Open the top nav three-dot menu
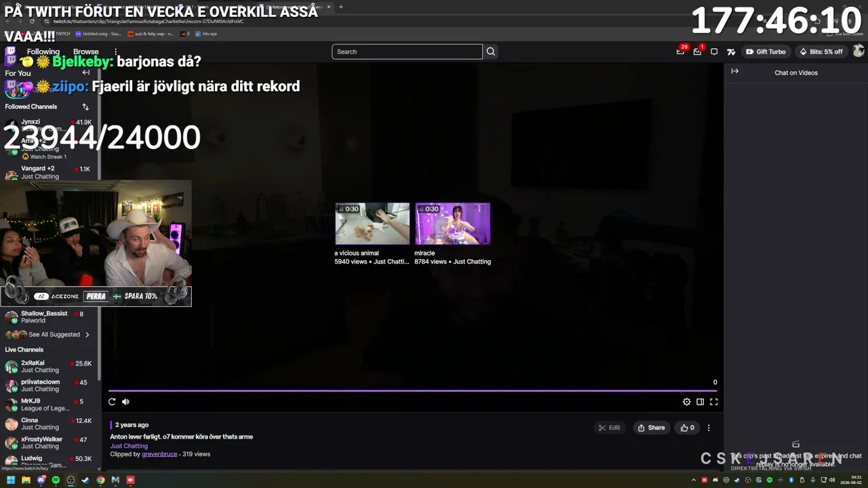The image size is (868, 488). (x=116, y=52)
